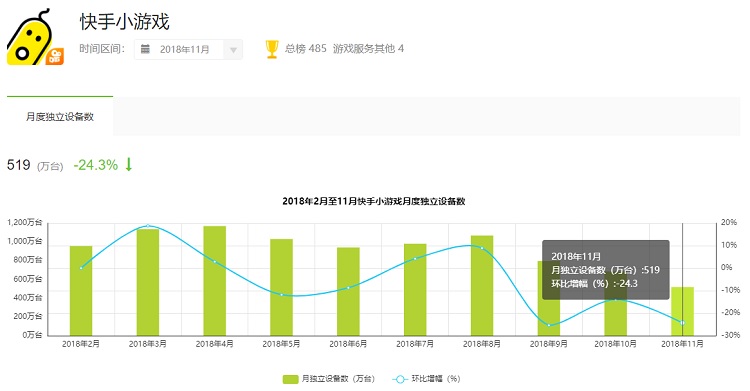750x391 pixels.
Task: Click the gold trophy ranking icon
Action: pyautogui.click(x=272, y=49)
